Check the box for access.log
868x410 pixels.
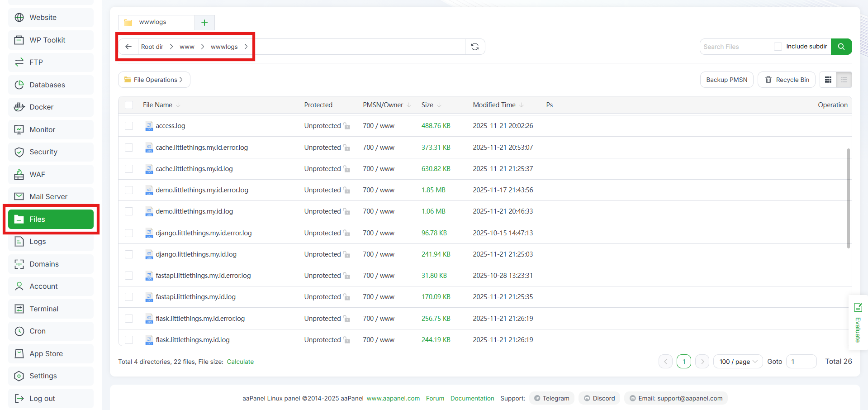pyautogui.click(x=129, y=126)
